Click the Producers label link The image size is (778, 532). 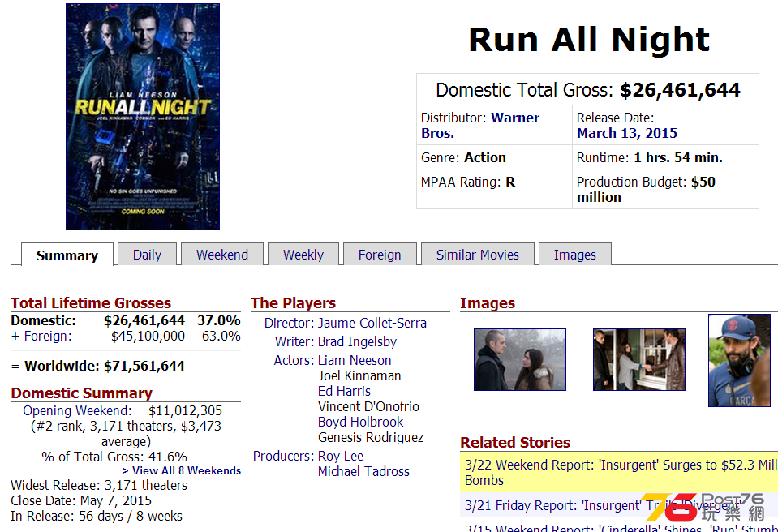283,456
